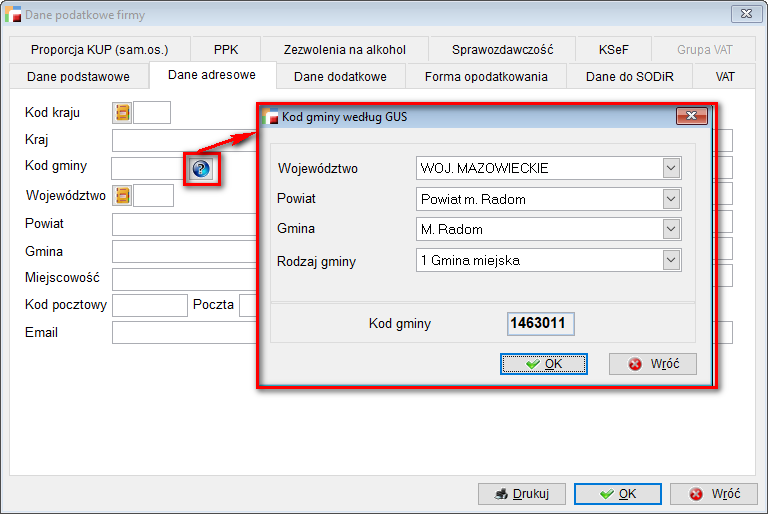The height and width of the screenshot is (514, 768).
Task: Click the lookup icon next to Kod kraju
Action: pyautogui.click(x=122, y=113)
